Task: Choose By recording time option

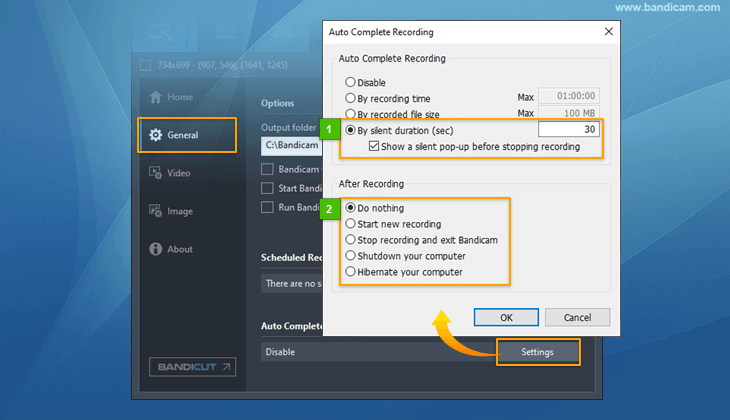Action: pyautogui.click(x=350, y=98)
